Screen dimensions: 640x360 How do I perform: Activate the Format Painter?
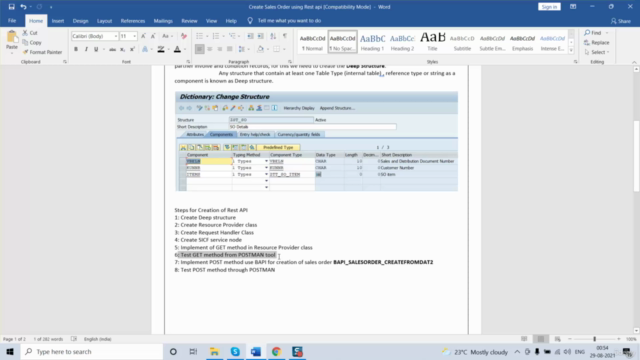pos(42,52)
